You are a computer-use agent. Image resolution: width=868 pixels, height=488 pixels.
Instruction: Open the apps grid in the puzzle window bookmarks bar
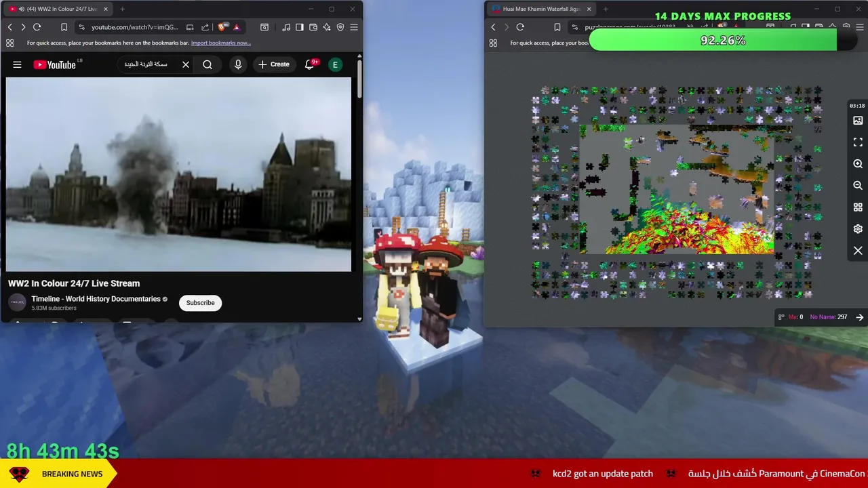493,43
